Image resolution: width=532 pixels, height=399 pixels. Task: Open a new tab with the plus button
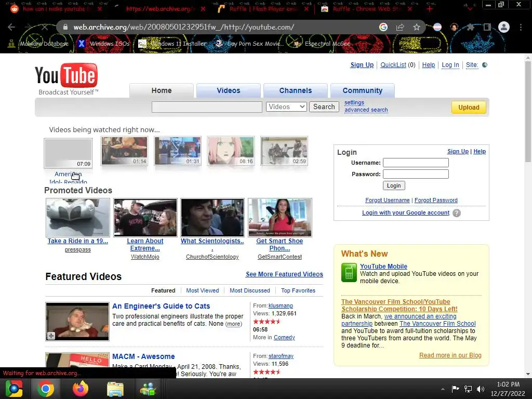pos(430,9)
